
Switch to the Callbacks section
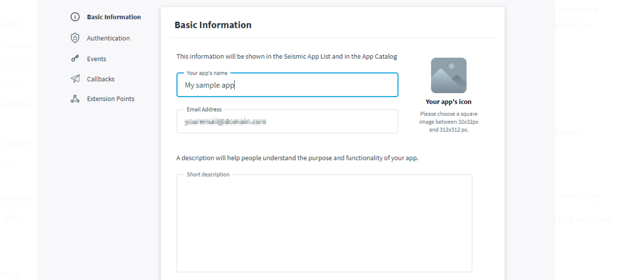[100, 79]
